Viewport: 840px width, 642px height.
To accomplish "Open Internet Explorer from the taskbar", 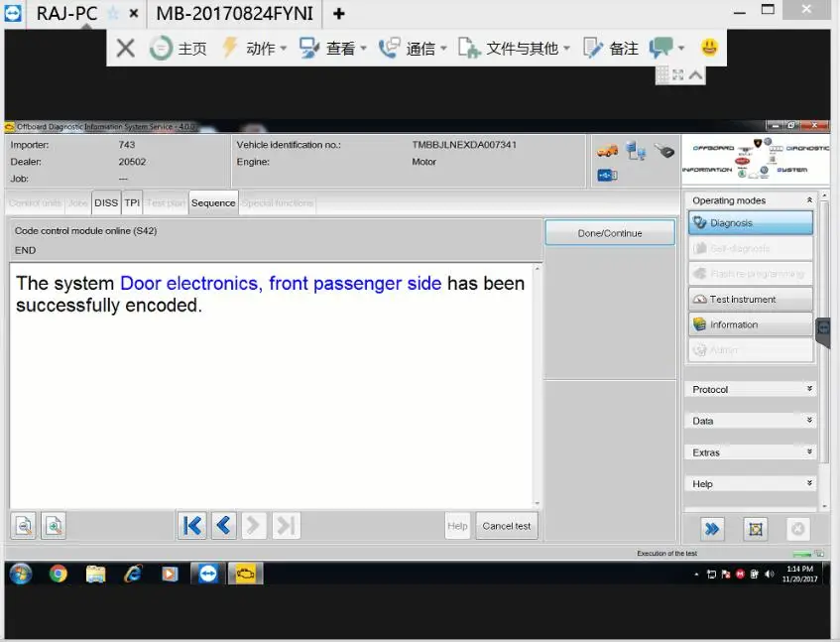I will point(133,574).
